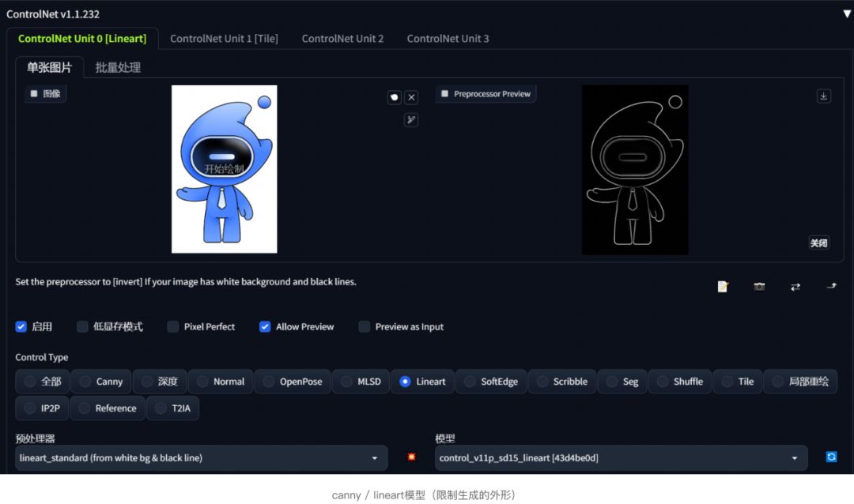Select Tile control type
The image size is (854, 504).
tap(738, 382)
